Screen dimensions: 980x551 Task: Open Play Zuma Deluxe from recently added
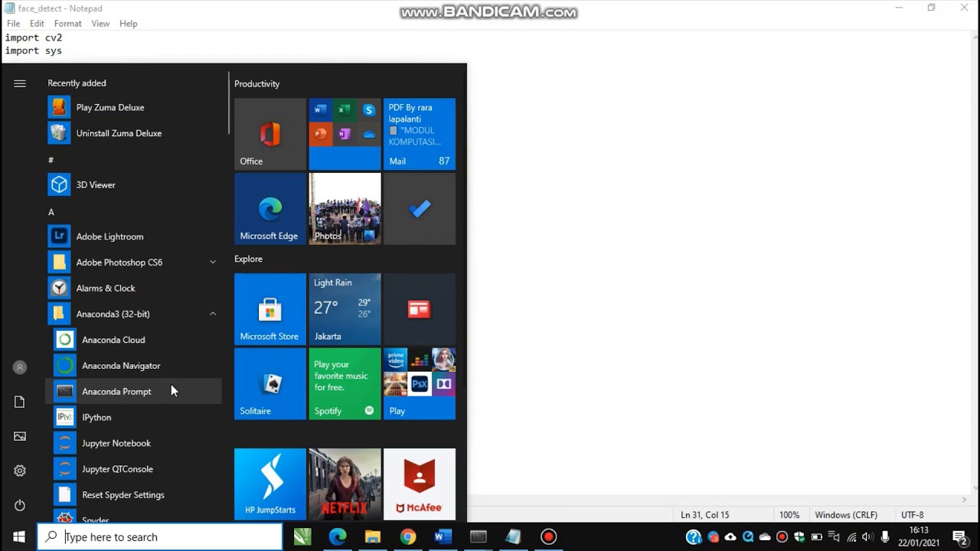coord(134,107)
